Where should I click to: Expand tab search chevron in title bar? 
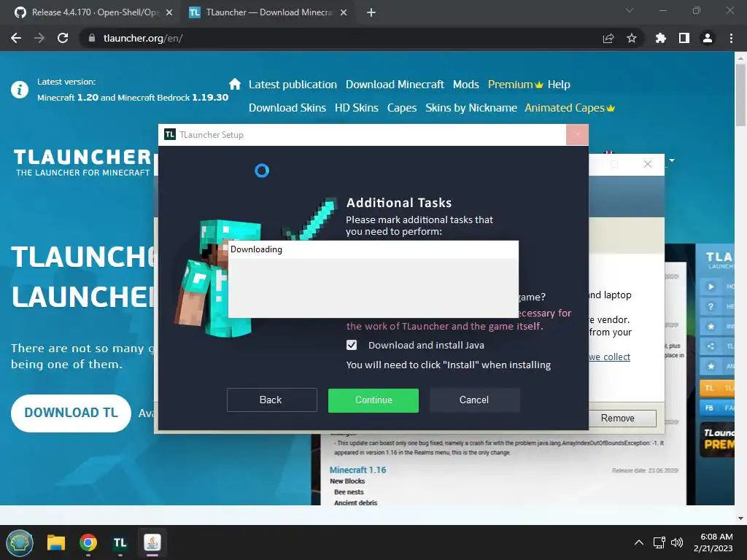pos(630,10)
